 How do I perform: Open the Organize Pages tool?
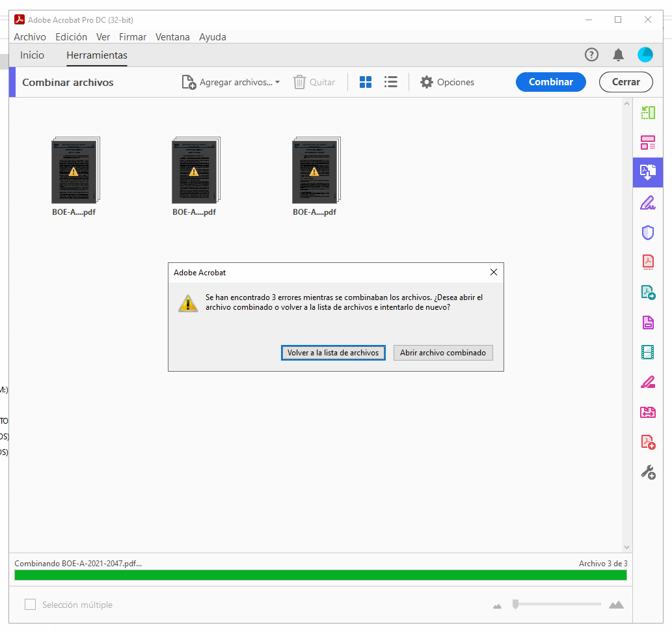click(x=648, y=143)
